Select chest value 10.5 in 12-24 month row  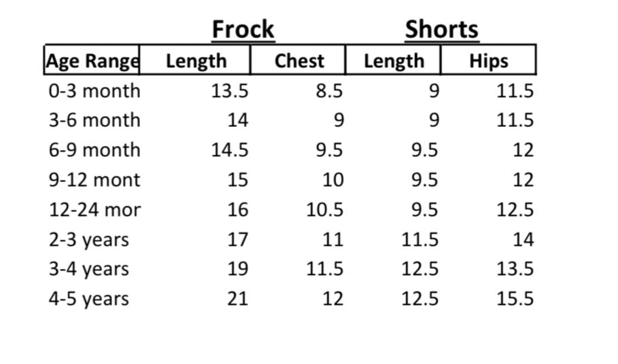click(x=324, y=210)
